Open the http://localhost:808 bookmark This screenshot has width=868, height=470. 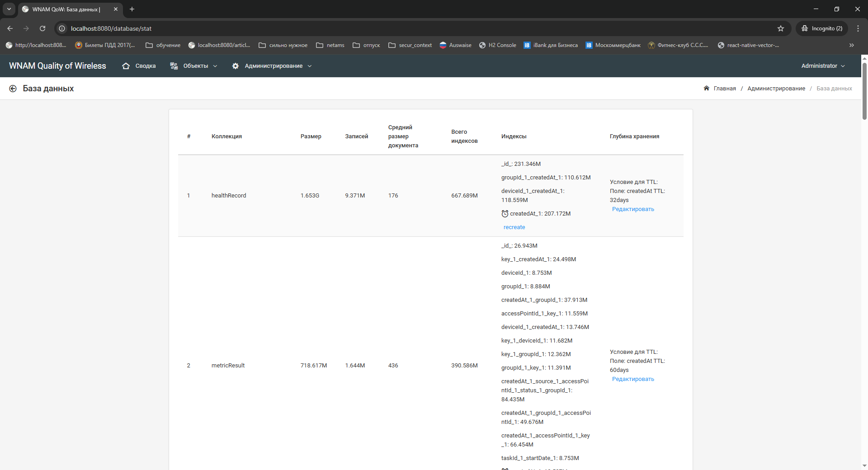36,45
